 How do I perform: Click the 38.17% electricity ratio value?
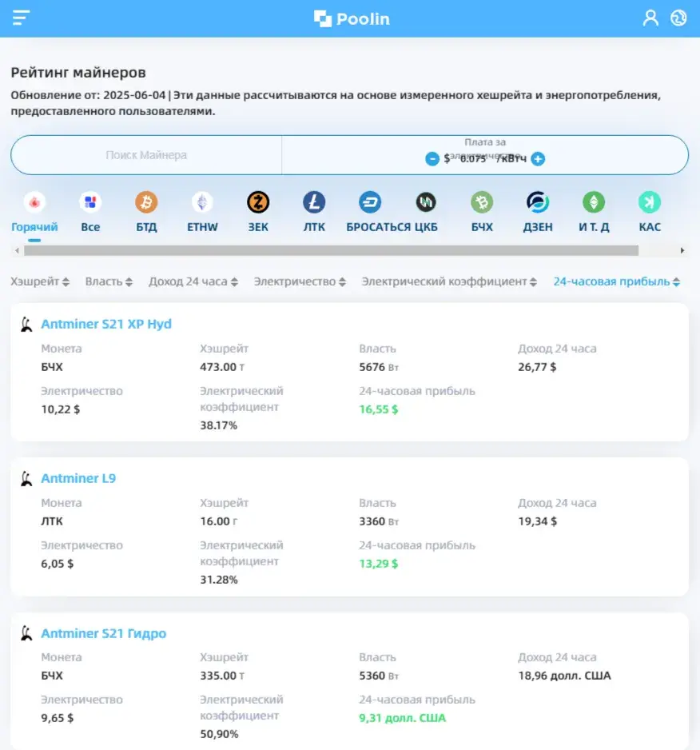[218, 425]
